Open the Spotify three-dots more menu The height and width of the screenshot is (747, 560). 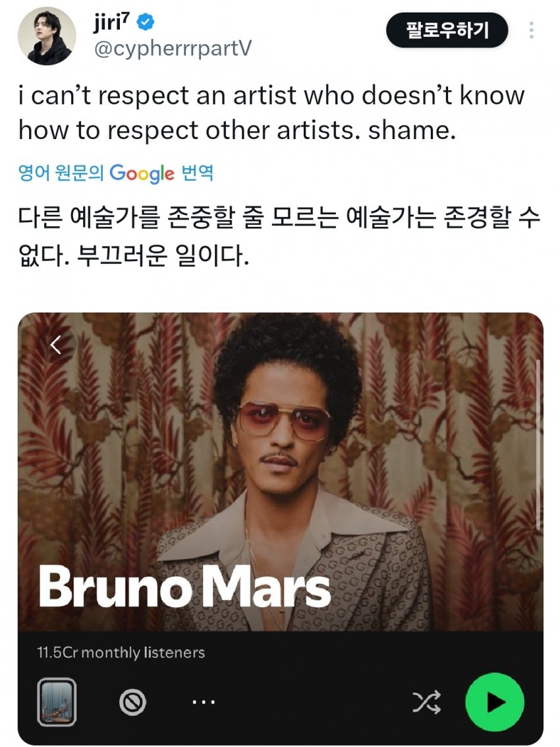[204, 702]
